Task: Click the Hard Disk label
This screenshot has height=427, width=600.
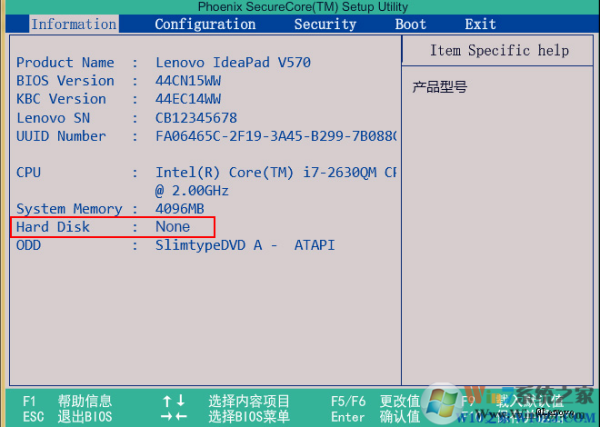Action: [53, 227]
